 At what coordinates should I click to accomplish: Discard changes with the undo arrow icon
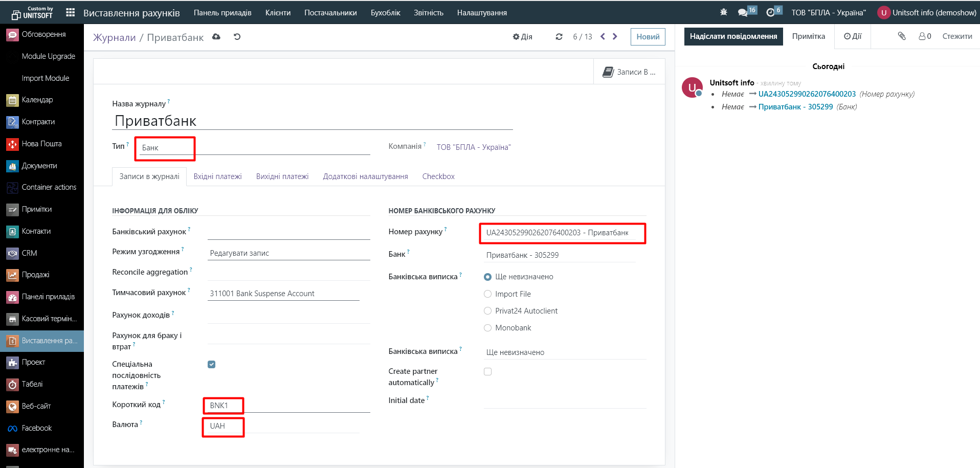pyautogui.click(x=237, y=37)
